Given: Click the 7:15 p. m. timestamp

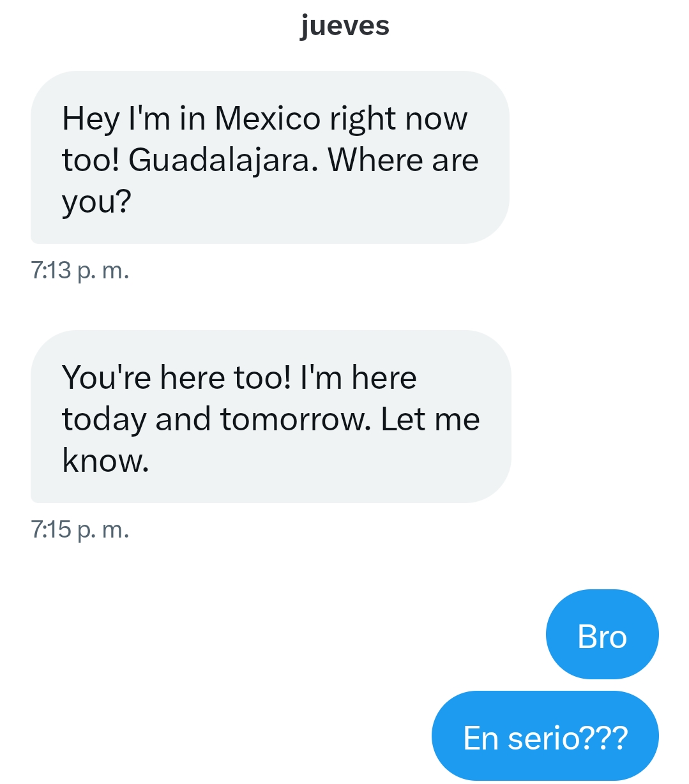Looking at the screenshot, I should [x=80, y=529].
